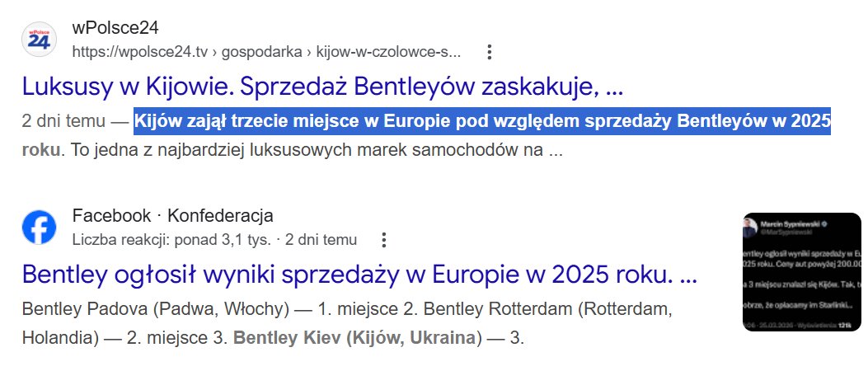Click the bold "Bentley Kiev (Kijów, Ukraina)" text
This screenshot has width=868, height=371.
pos(355,338)
